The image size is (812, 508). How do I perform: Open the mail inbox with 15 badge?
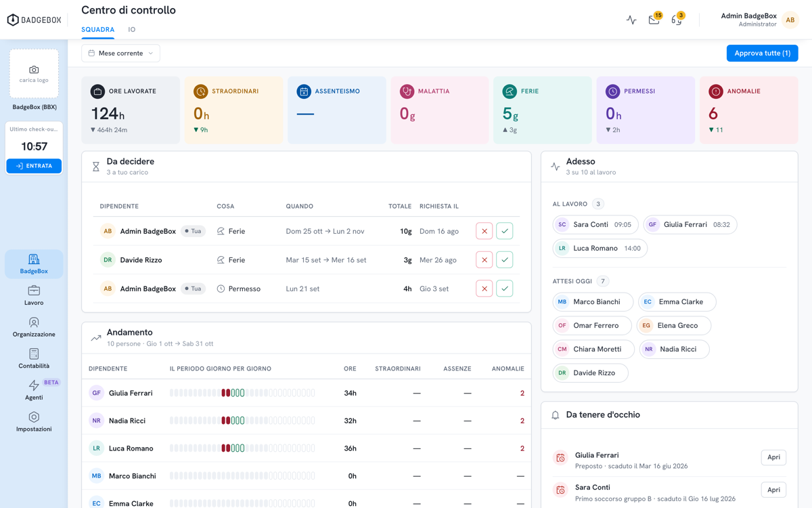654,20
